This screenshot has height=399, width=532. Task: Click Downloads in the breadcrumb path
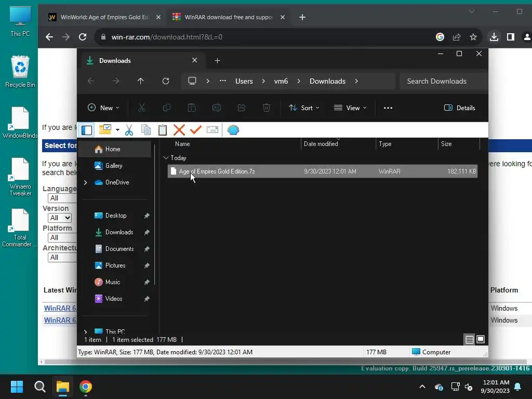click(x=327, y=81)
